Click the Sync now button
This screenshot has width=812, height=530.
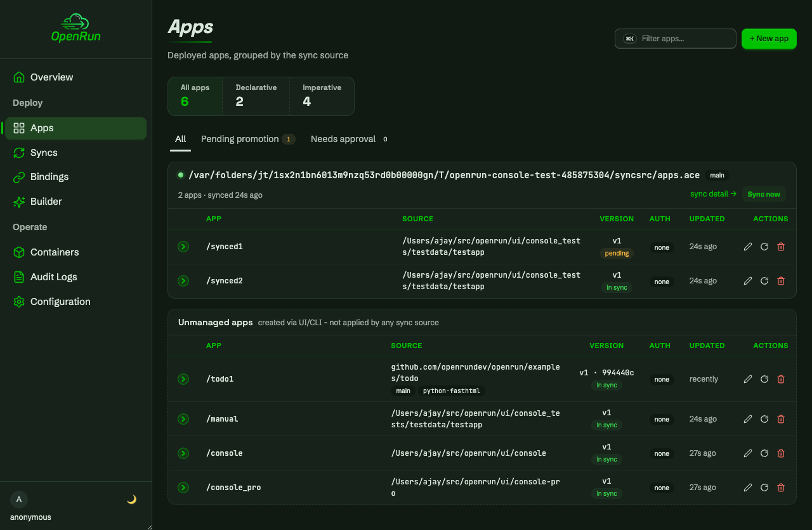(764, 194)
